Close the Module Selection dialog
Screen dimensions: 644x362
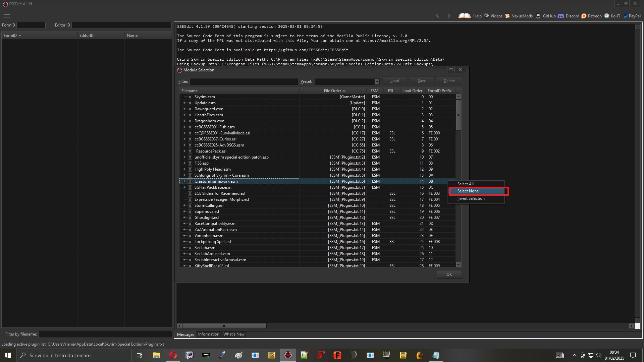[x=460, y=70]
